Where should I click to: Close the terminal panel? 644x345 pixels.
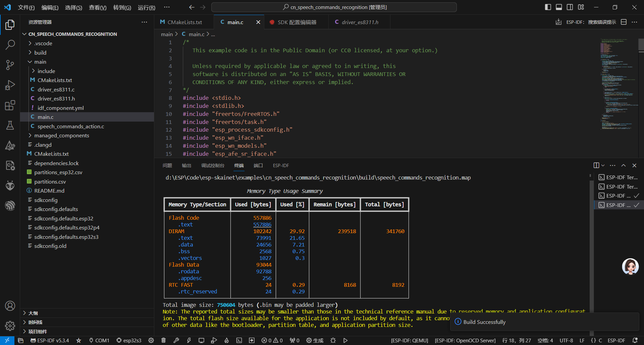[634, 165]
